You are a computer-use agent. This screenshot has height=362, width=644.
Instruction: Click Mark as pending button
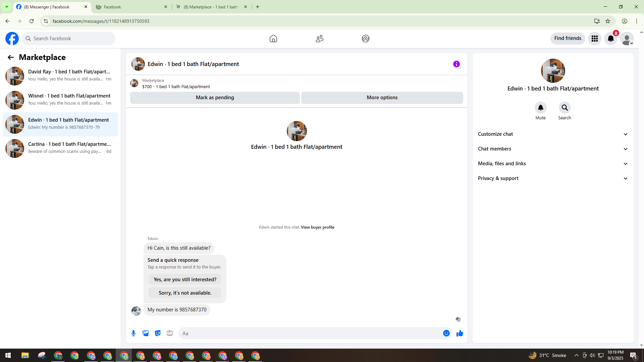[215, 98]
